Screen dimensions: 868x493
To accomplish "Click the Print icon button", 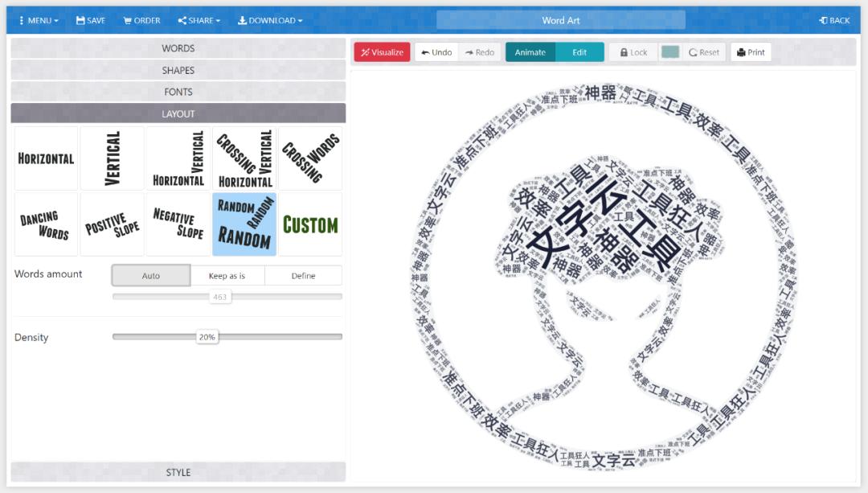I will 751,52.
